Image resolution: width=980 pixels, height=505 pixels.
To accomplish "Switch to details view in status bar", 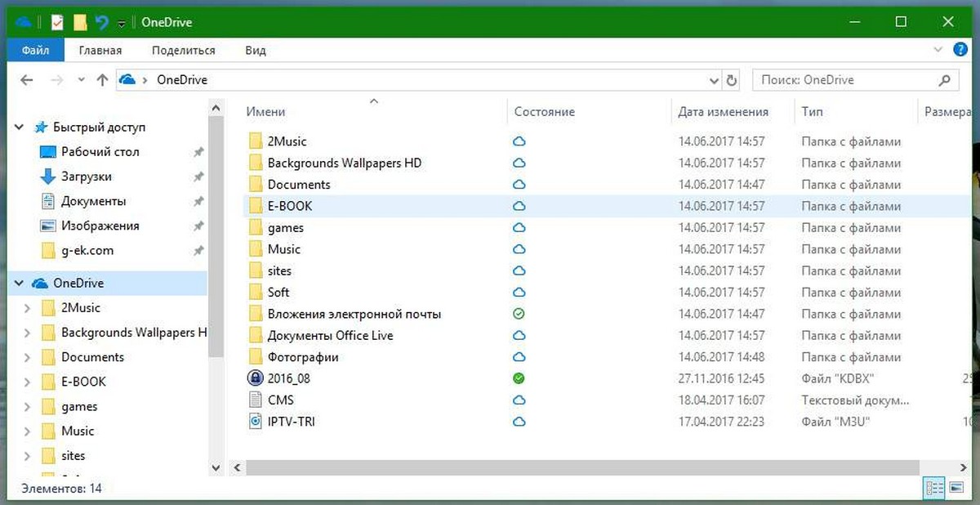I will point(934,489).
